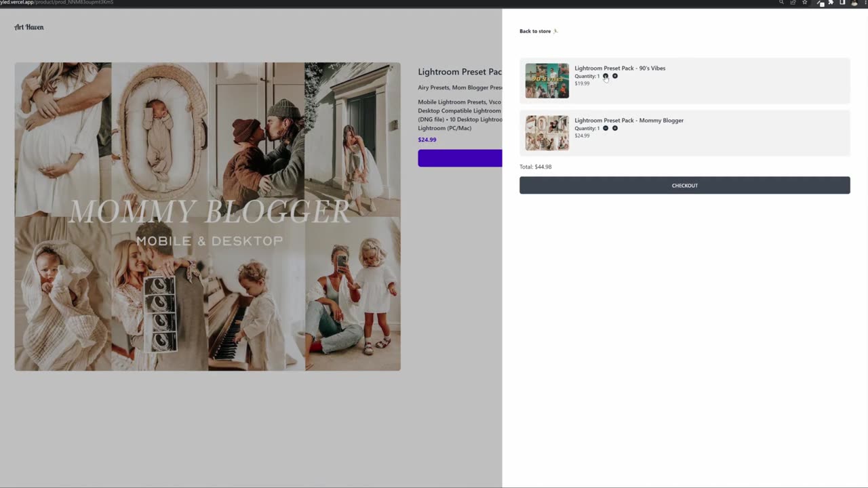Viewport: 868px width, 488px height.
Task: Open the browser profile avatar
Action: pyautogui.click(x=854, y=2)
